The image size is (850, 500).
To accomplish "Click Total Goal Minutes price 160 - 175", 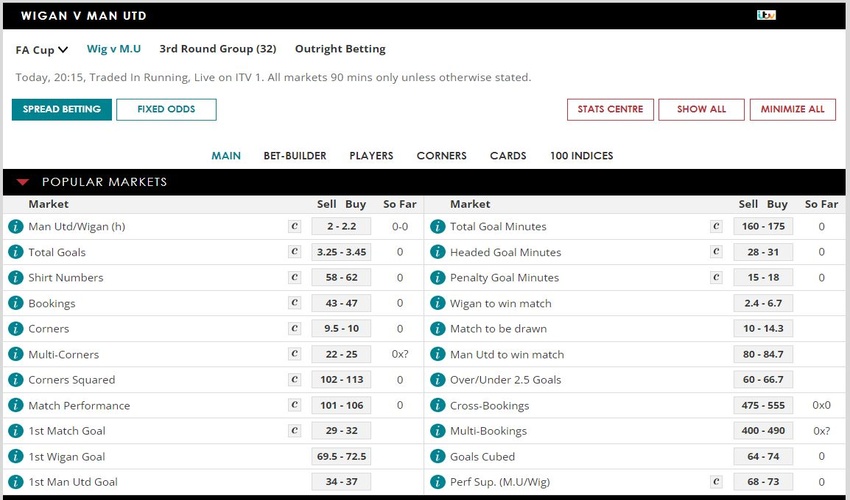I will [x=763, y=226].
